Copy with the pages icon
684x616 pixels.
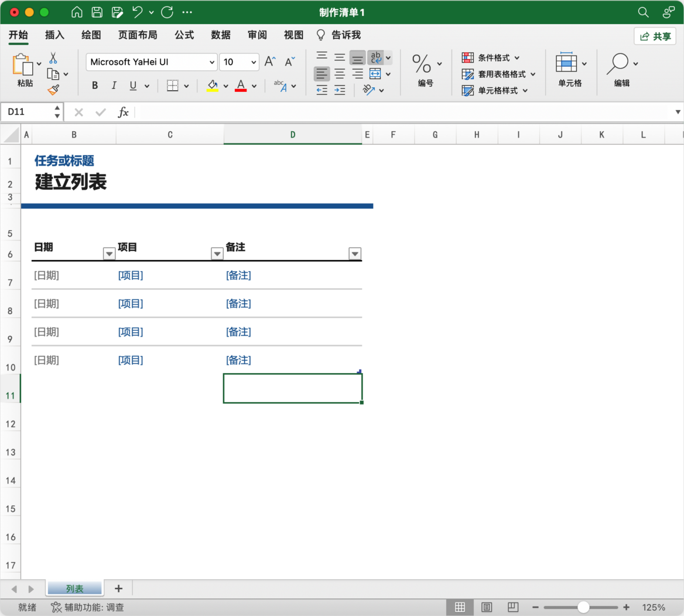[x=53, y=74]
